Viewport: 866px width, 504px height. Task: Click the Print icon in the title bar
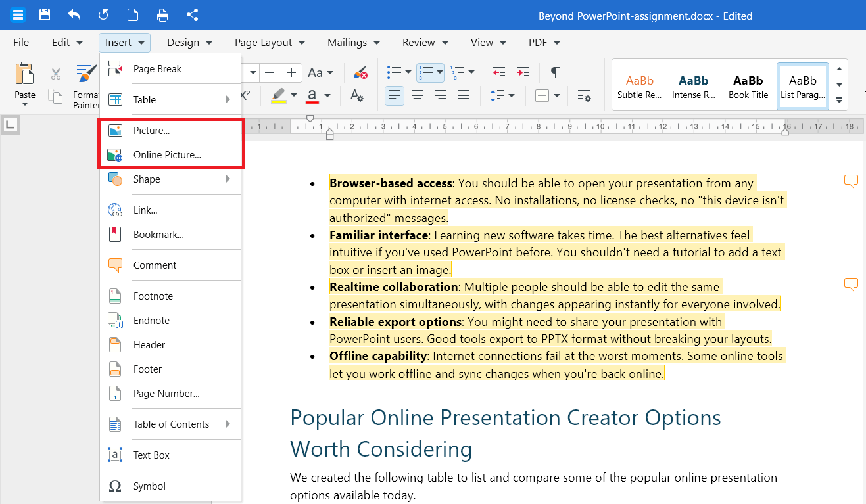tap(162, 15)
